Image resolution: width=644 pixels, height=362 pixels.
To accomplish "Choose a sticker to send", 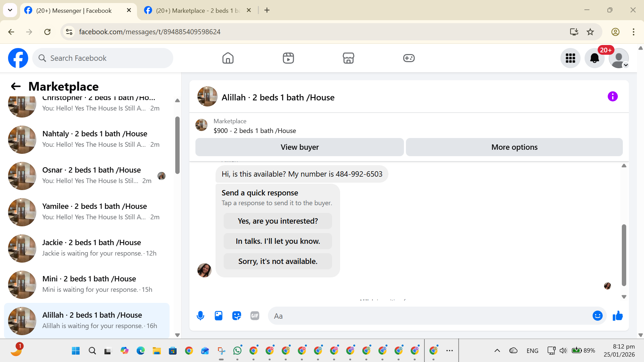I will [x=237, y=316].
